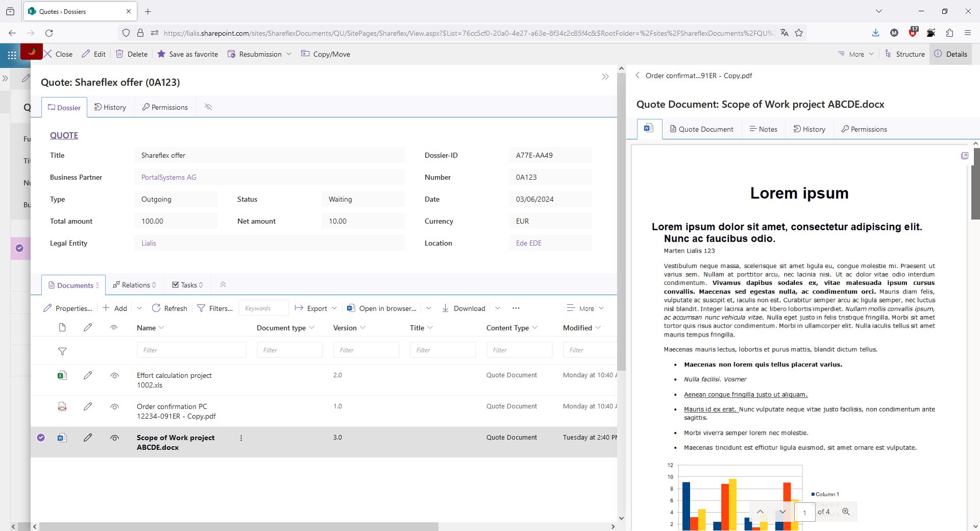This screenshot has height=531, width=980.
Task: Expand the Resubmission dropdown arrow
Action: pyautogui.click(x=289, y=54)
